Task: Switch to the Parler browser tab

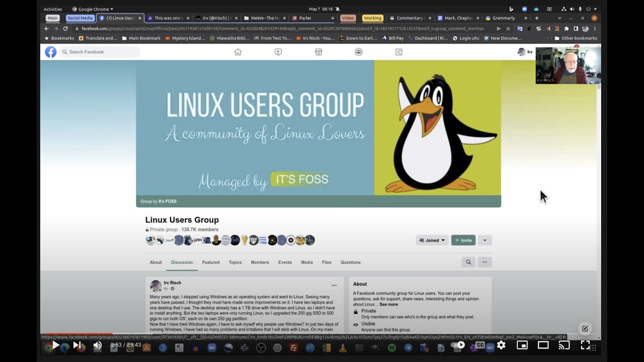Action: click(x=312, y=18)
